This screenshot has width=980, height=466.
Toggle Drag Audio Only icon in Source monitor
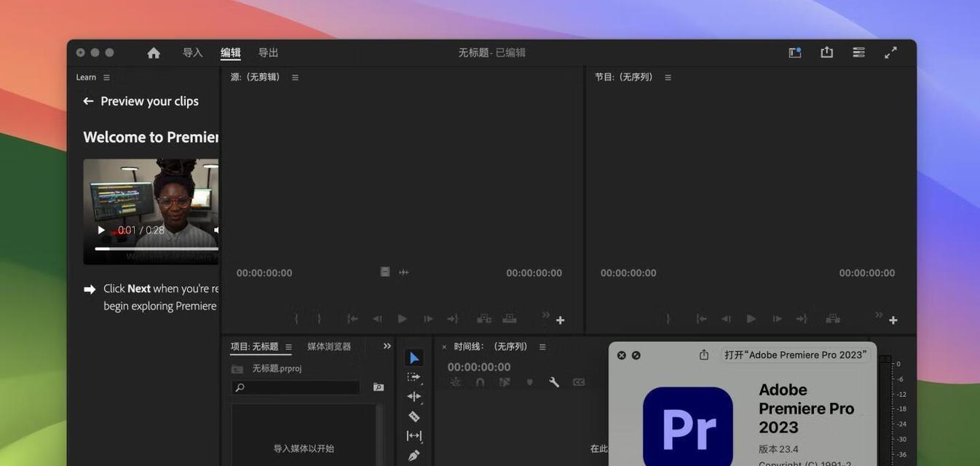pyautogui.click(x=404, y=272)
